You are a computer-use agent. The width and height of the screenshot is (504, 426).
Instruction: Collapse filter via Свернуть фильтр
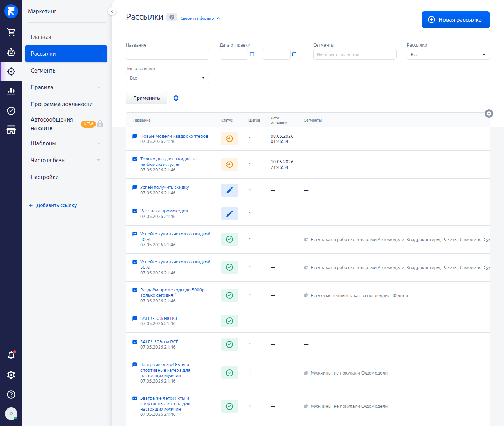click(200, 18)
